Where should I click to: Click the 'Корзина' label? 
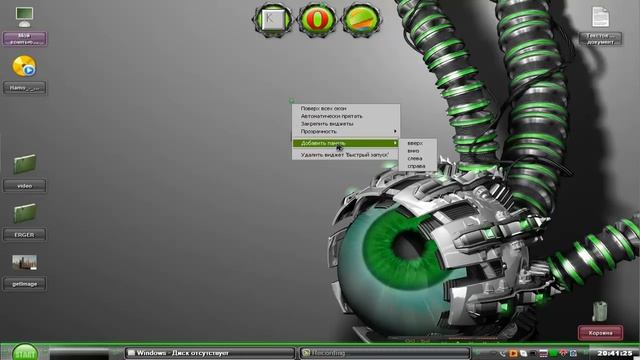click(600, 333)
